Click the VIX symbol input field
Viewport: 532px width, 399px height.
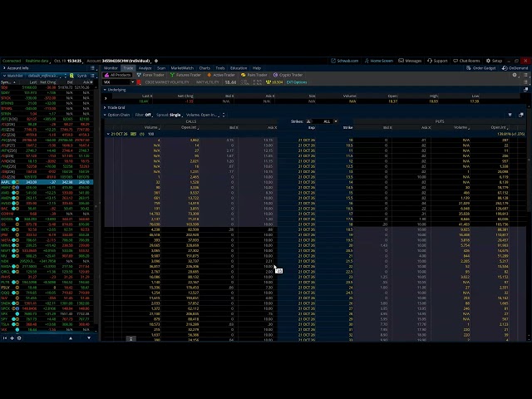click(116, 82)
